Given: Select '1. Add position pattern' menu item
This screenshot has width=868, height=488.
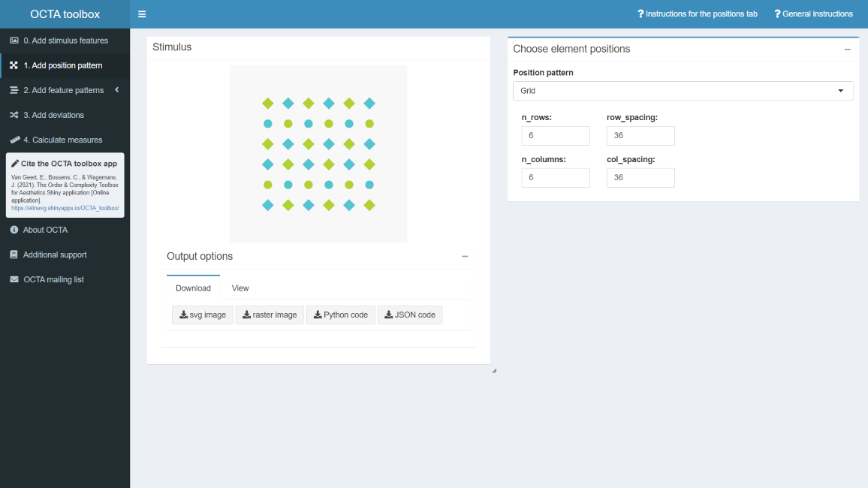Looking at the screenshot, I should (x=63, y=65).
